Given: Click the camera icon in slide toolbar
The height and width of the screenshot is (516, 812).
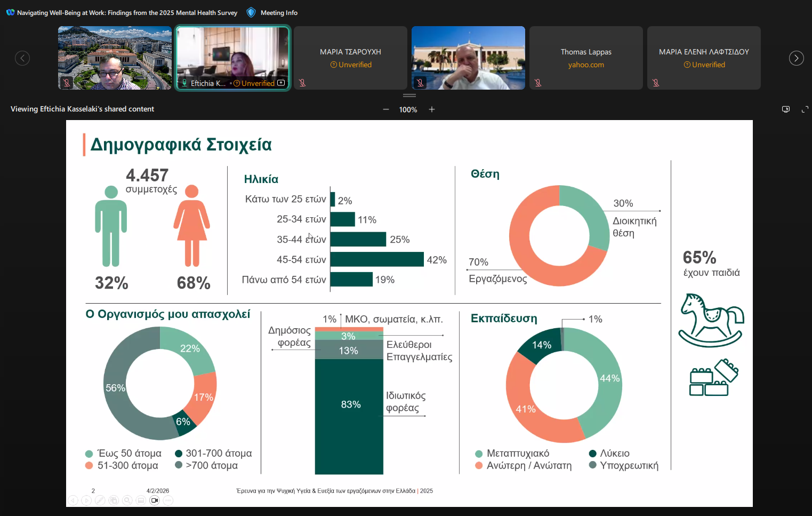Looking at the screenshot, I should (x=154, y=501).
